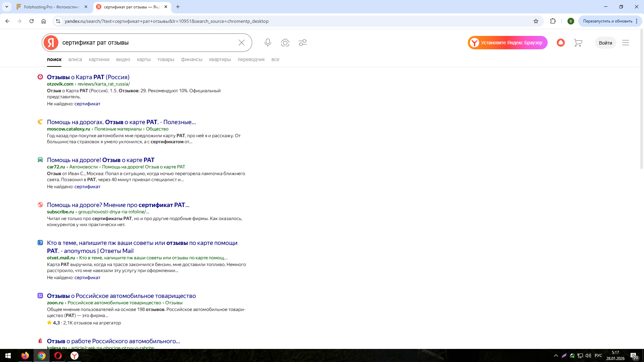The height and width of the screenshot is (362, 644).
Task: Switch to the Fotohosting.Pro tab
Action: (x=52, y=7)
